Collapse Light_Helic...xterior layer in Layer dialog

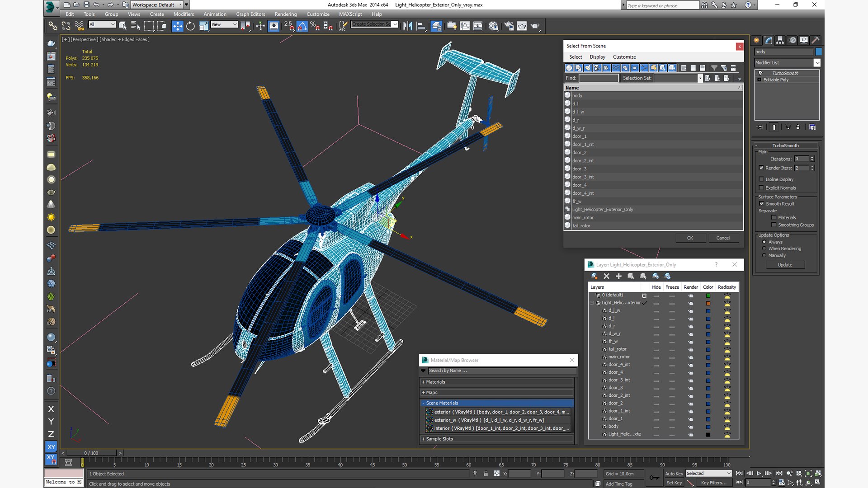tap(592, 303)
